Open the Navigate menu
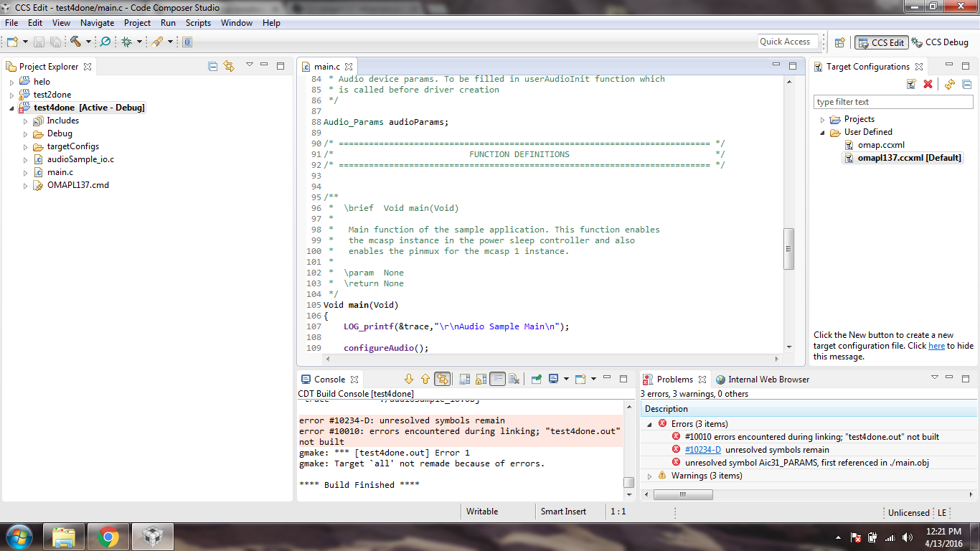Viewport: 980px width, 551px height. (97, 23)
